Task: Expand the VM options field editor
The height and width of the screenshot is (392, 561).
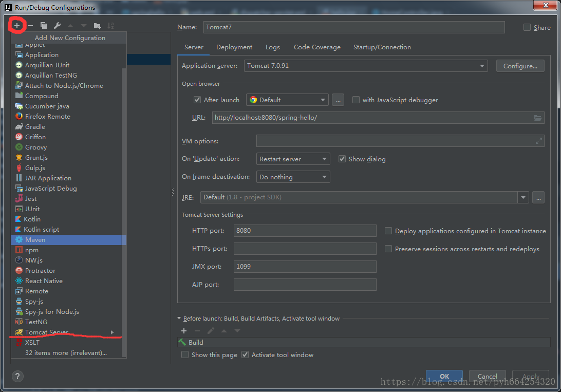Action: [538, 141]
